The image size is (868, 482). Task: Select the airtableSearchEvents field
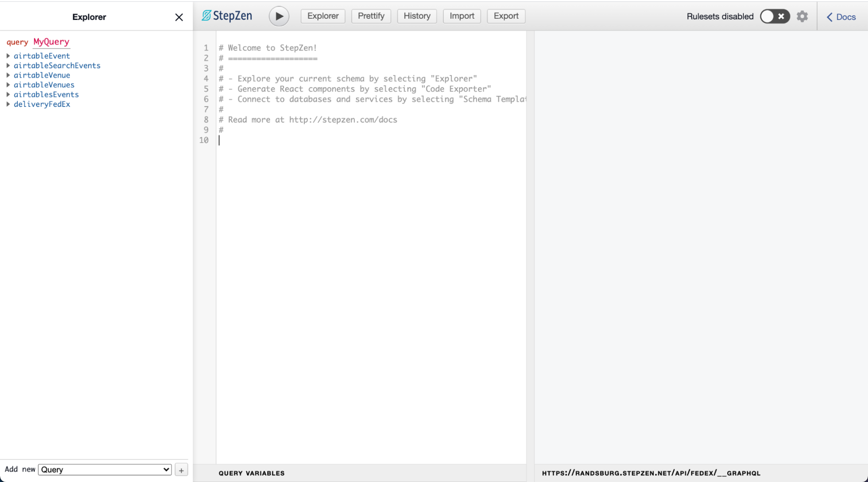coord(57,66)
